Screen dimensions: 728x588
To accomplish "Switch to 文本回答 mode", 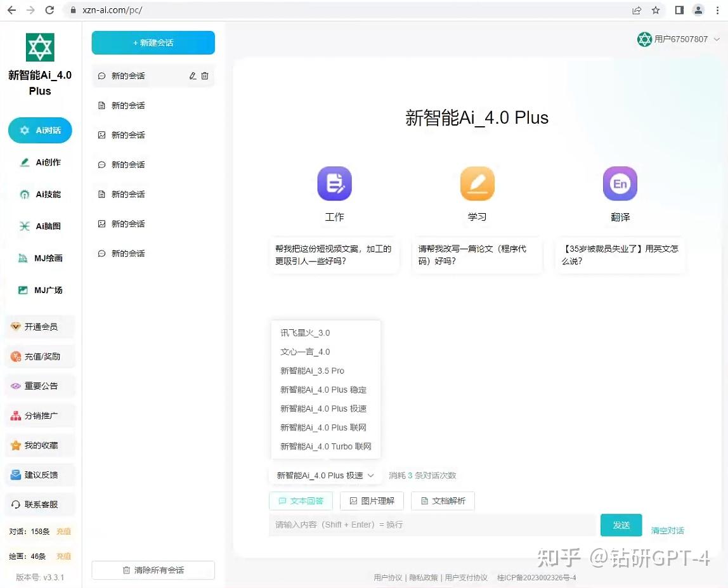I will [x=301, y=500].
